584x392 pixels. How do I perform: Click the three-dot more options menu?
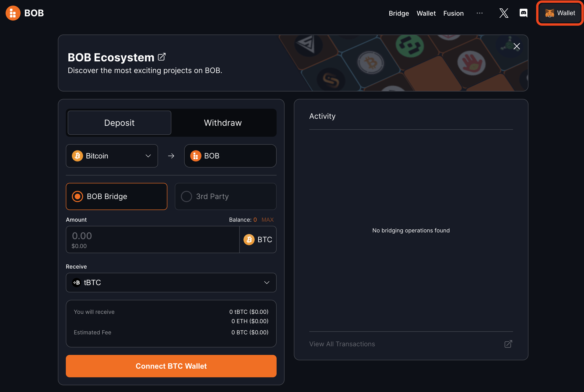coord(479,13)
